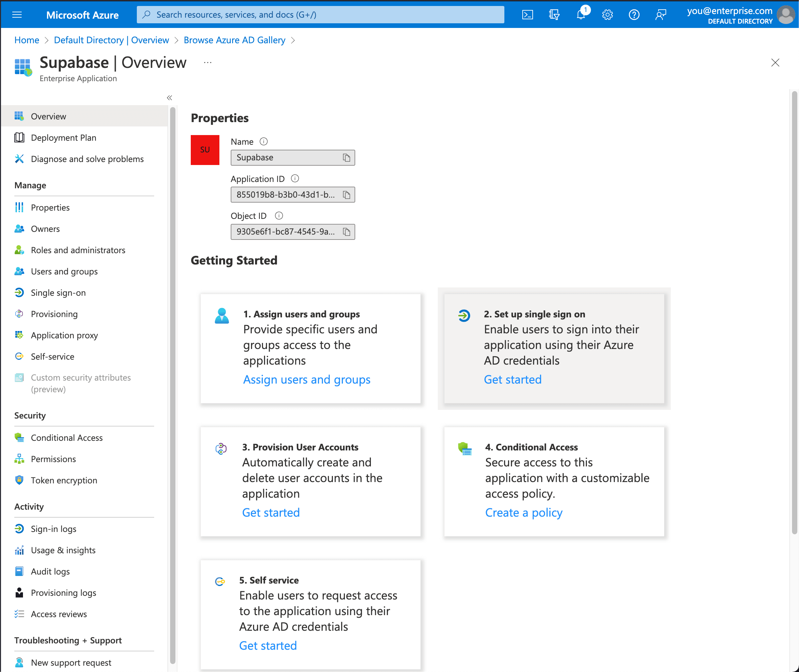The width and height of the screenshot is (799, 672).
Task: Click the Token encryption sidebar icon
Action: pyautogui.click(x=19, y=480)
